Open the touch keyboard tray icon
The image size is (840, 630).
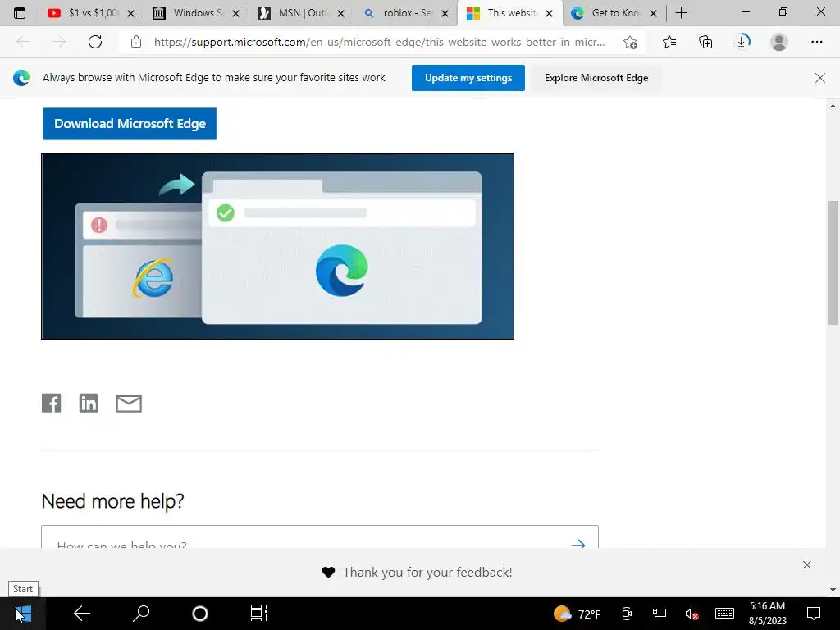click(x=724, y=614)
